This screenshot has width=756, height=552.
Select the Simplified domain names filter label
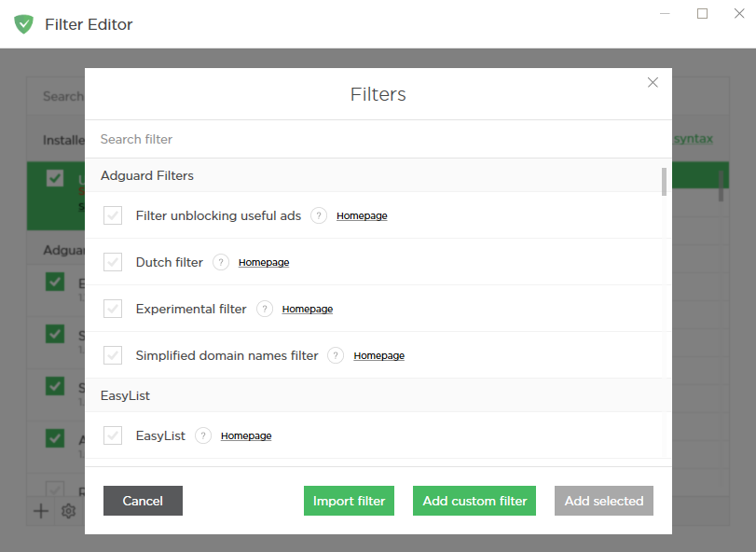(227, 355)
